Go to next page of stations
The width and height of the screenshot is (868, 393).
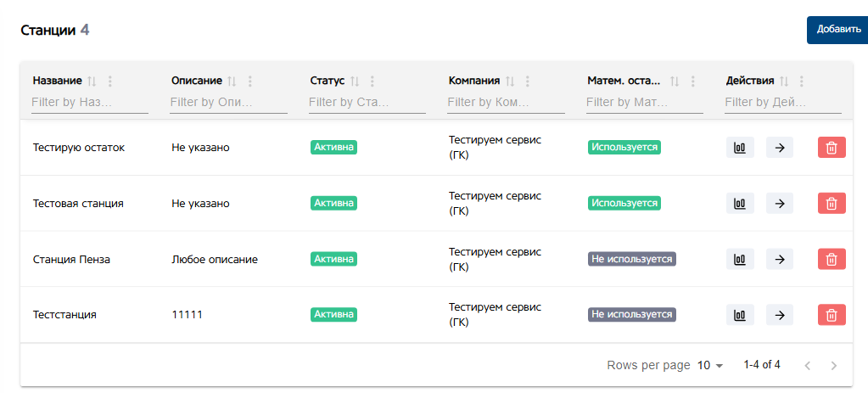point(834,366)
